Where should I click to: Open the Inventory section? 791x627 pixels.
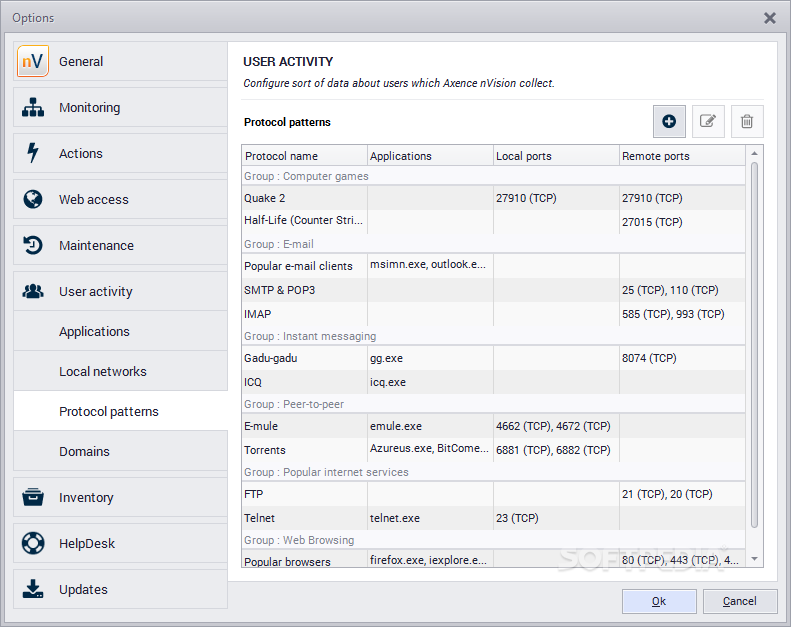pyautogui.click(x=121, y=497)
